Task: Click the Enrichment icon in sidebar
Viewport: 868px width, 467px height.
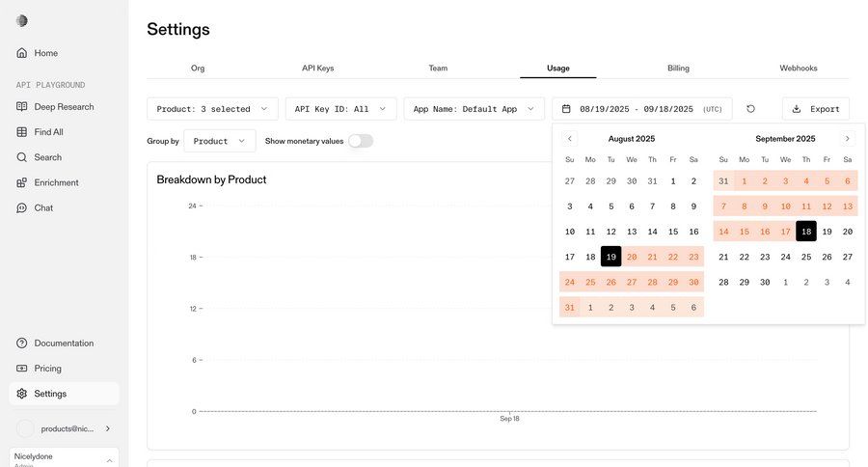Action: coord(22,182)
